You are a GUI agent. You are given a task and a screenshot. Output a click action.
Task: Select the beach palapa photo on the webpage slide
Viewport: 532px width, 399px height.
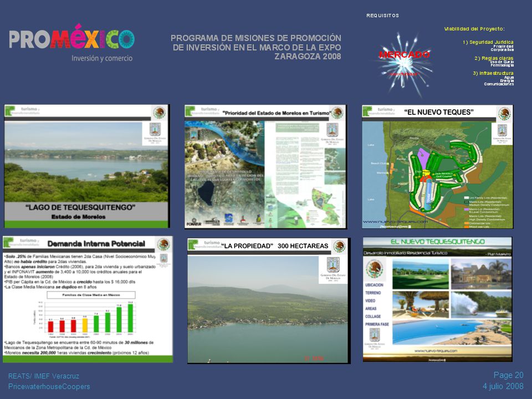pos(421,305)
